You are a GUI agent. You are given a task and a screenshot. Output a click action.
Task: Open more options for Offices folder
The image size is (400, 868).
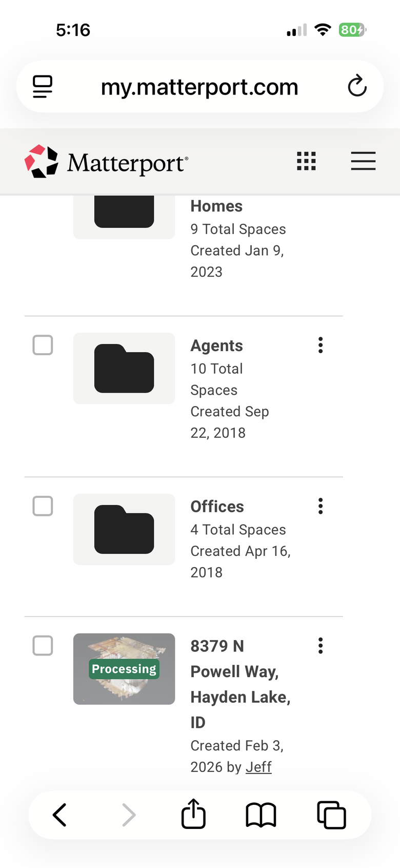(x=321, y=506)
